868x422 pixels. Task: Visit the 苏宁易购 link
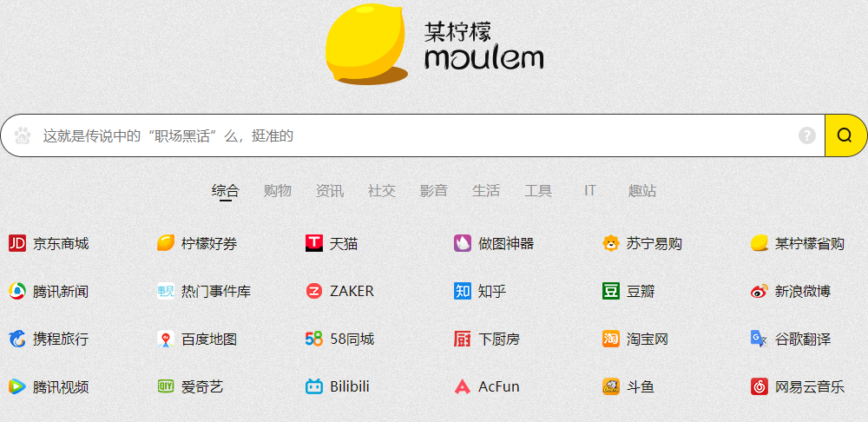(x=654, y=243)
